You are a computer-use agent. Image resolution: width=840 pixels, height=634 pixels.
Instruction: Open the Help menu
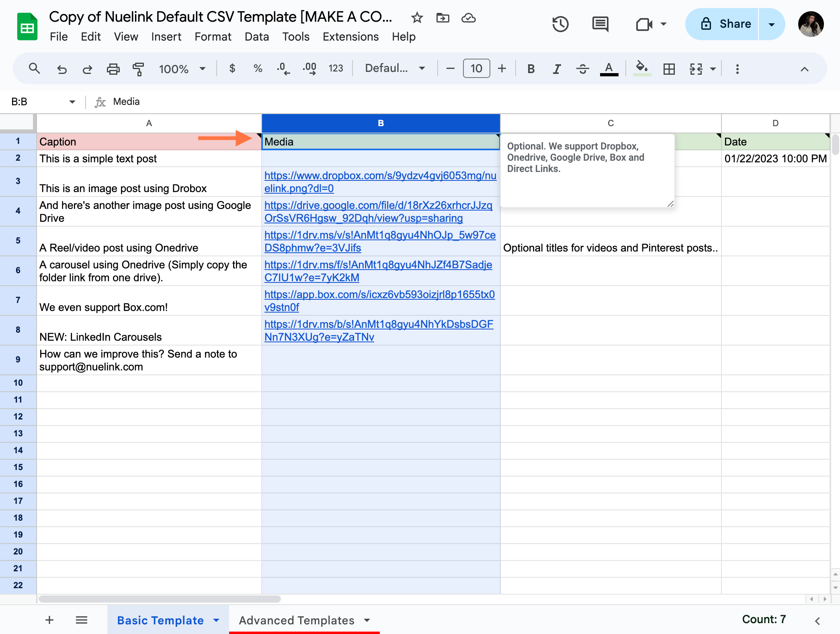(x=404, y=37)
